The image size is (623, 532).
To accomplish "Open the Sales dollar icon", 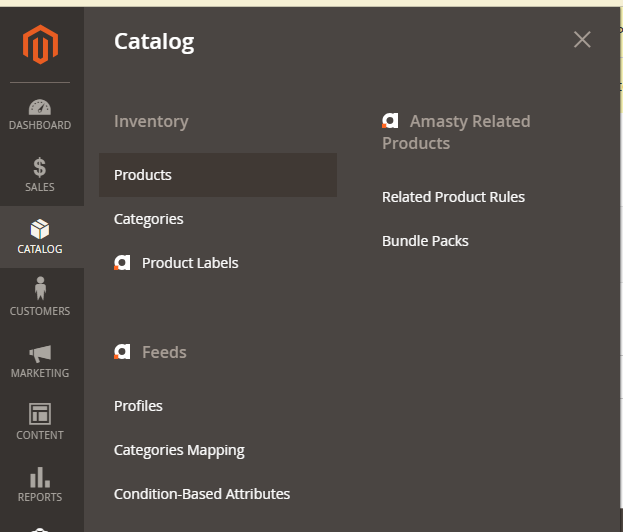I will tap(40, 168).
